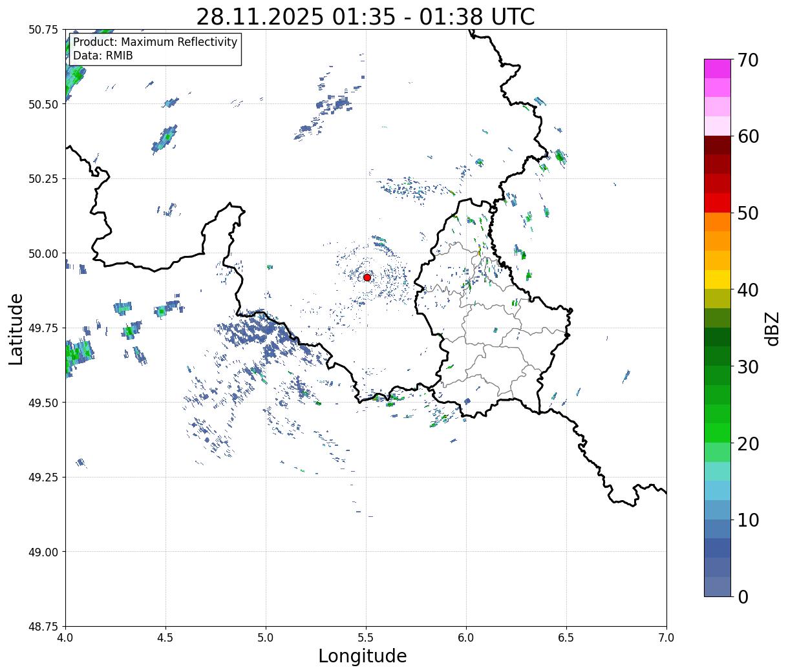Click the latitude tick label "50.75"
Image resolution: width=788 pixels, height=672 pixels.
tap(43, 30)
